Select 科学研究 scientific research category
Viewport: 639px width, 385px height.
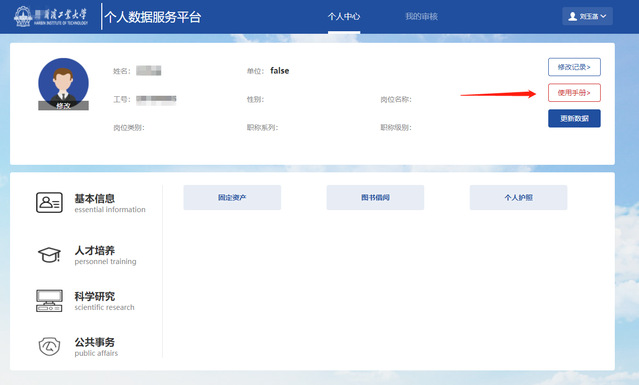pyautogui.click(x=104, y=301)
